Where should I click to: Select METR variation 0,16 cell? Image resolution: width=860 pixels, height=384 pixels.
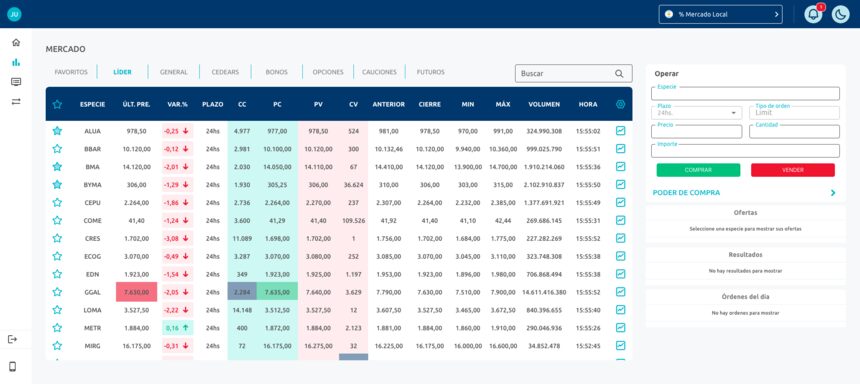coord(177,327)
